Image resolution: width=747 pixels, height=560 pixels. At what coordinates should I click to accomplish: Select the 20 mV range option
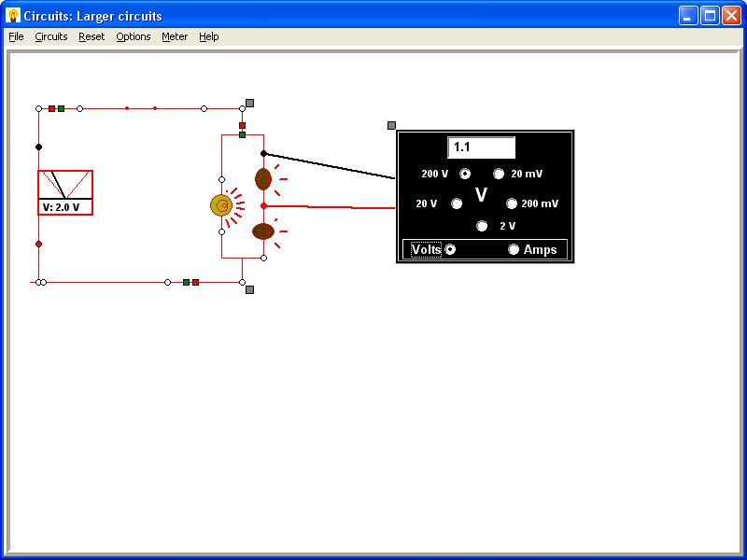499,174
